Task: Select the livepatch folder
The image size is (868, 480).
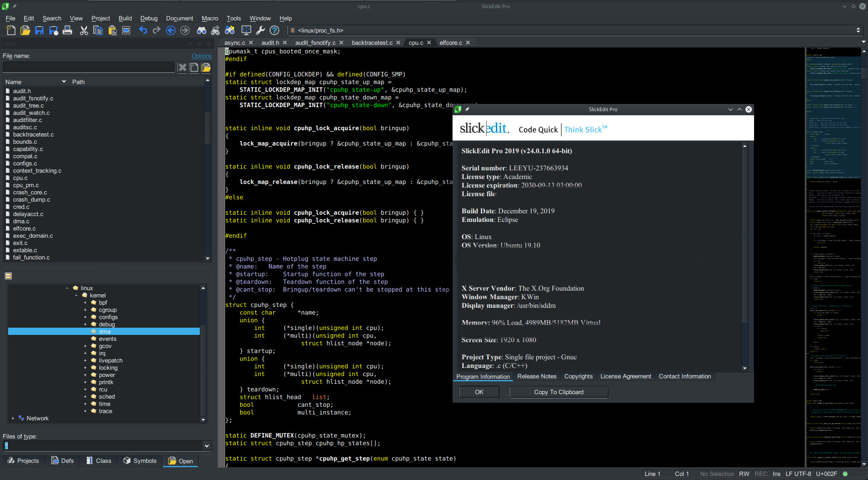Action: pyautogui.click(x=110, y=360)
